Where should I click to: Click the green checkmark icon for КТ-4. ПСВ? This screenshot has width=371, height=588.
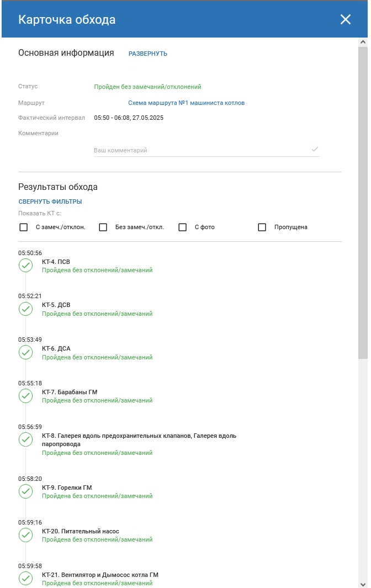click(x=25, y=266)
